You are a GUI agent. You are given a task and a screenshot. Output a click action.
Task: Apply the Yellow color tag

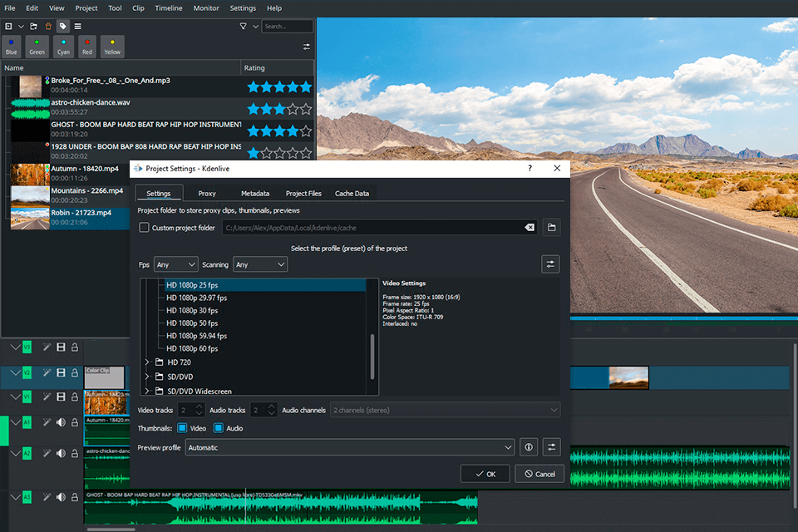pos(112,47)
